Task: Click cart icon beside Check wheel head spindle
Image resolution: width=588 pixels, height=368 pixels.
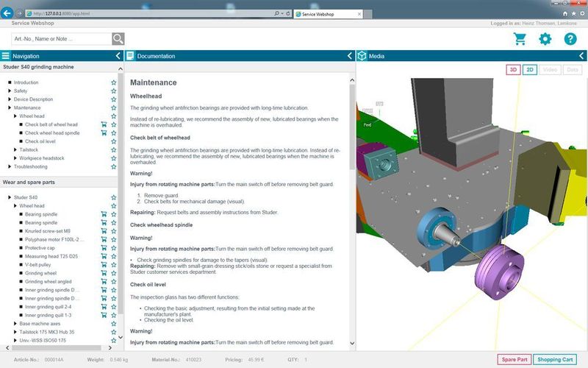Action: [104, 133]
